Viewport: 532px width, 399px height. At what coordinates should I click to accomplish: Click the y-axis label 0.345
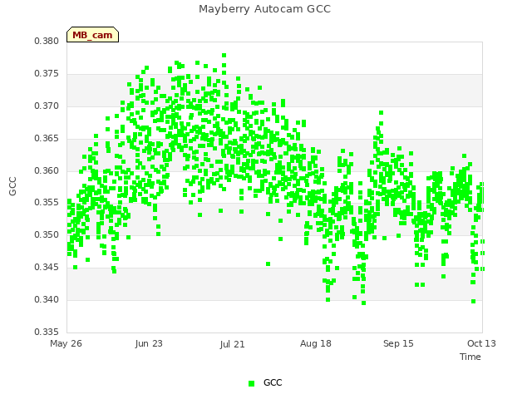[47, 268]
